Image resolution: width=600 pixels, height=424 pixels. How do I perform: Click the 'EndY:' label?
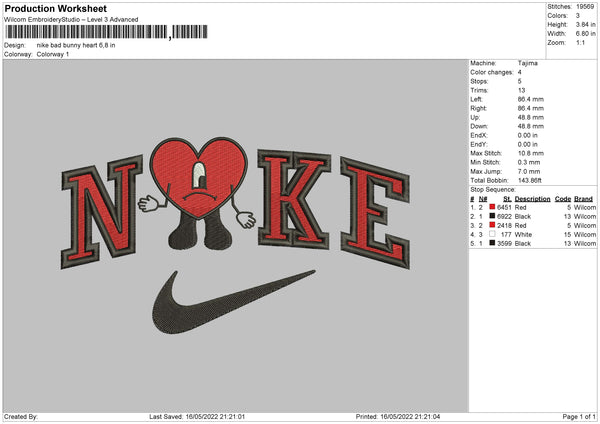pyautogui.click(x=479, y=144)
